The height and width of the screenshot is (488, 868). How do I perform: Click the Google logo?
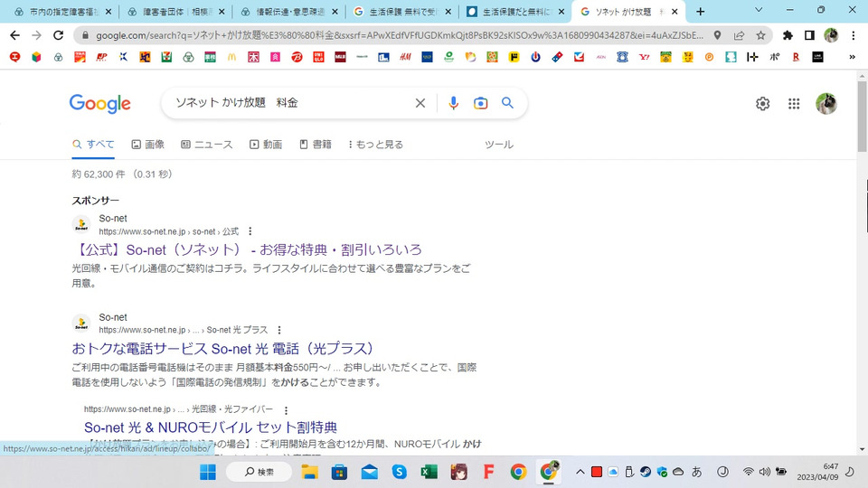[100, 103]
